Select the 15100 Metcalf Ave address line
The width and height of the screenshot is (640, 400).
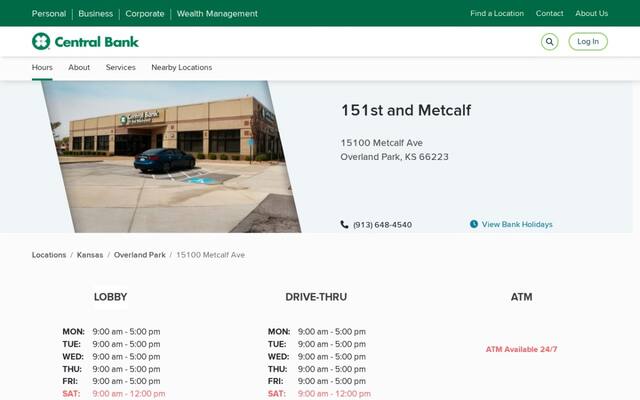[382, 143]
